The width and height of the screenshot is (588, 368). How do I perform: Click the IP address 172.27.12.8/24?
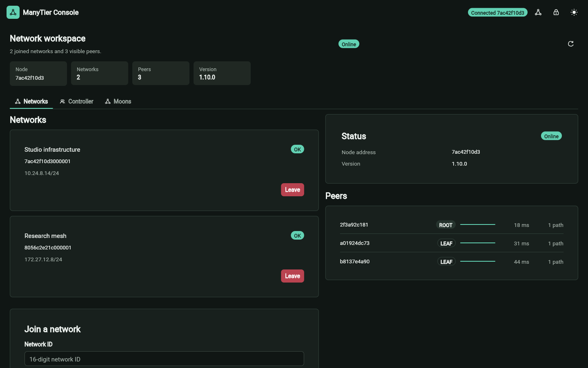(43, 259)
